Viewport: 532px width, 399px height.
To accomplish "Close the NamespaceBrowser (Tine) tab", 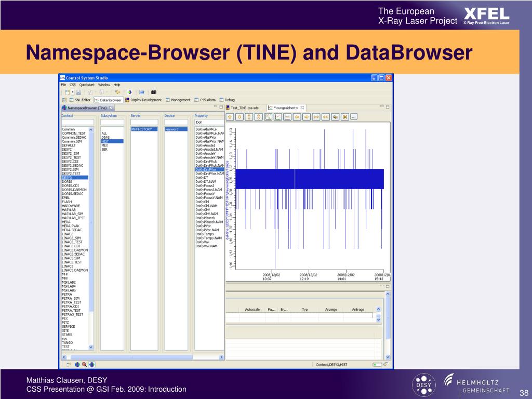I will (x=111, y=108).
